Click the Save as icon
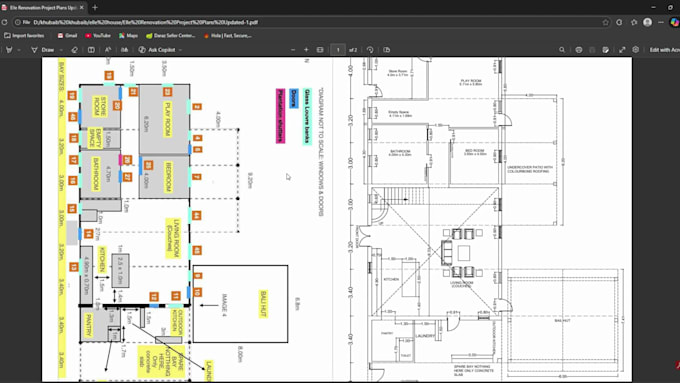 click(605, 50)
